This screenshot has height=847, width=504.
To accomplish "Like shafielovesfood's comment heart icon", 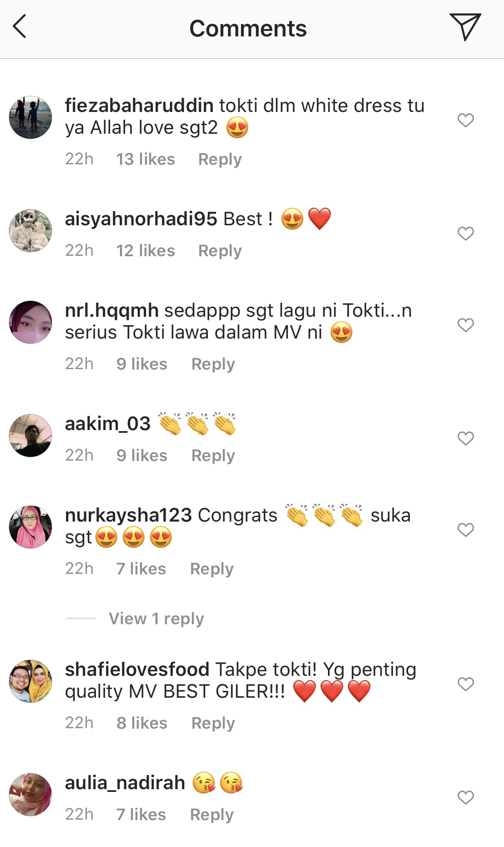I will click(466, 684).
